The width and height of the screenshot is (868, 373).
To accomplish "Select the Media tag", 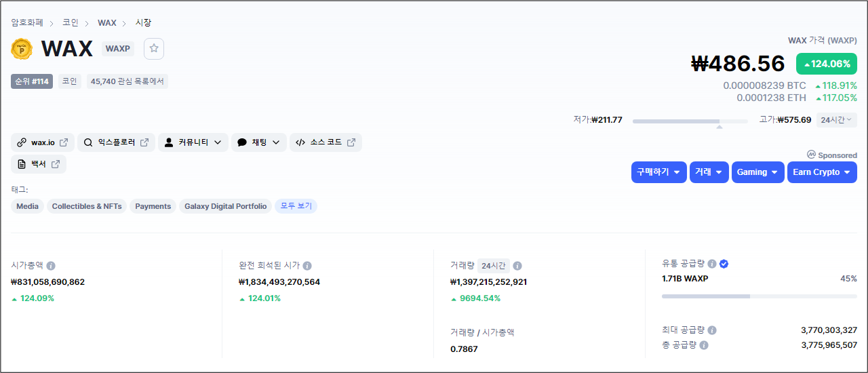I will click(x=27, y=206).
